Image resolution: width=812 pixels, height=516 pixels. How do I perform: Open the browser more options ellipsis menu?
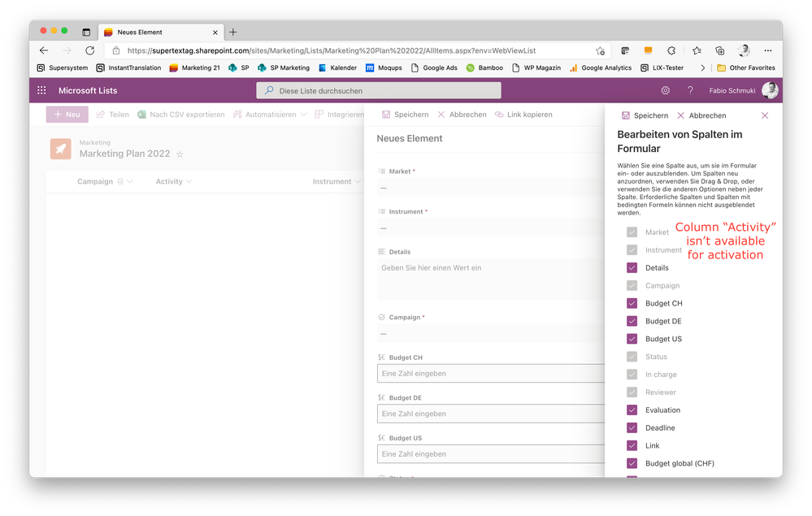click(768, 50)
